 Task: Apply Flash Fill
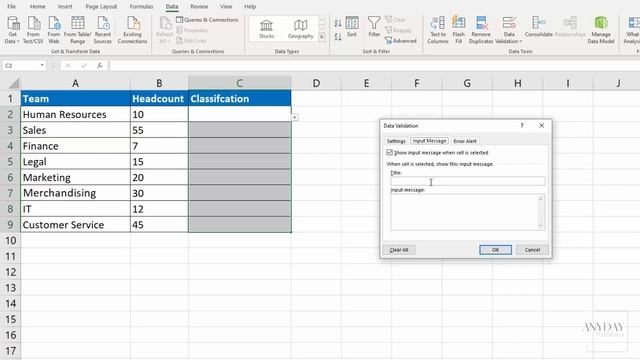click(458, 30)
